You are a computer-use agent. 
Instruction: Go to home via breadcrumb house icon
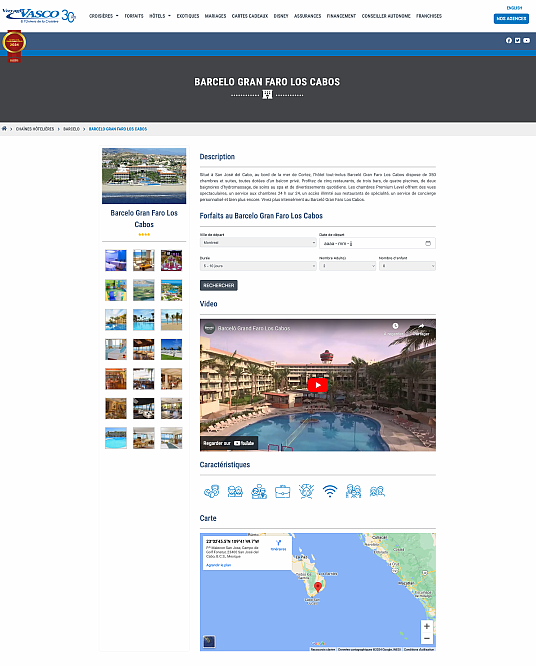(4, 129)
